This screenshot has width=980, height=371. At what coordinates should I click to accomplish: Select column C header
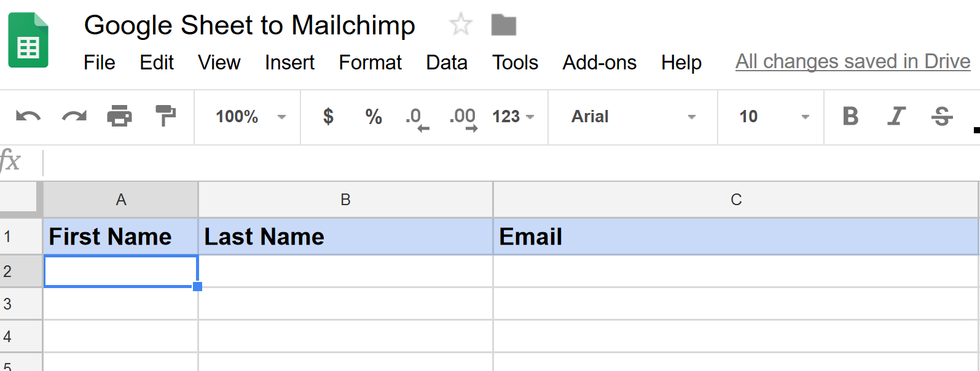coord(736,200)
